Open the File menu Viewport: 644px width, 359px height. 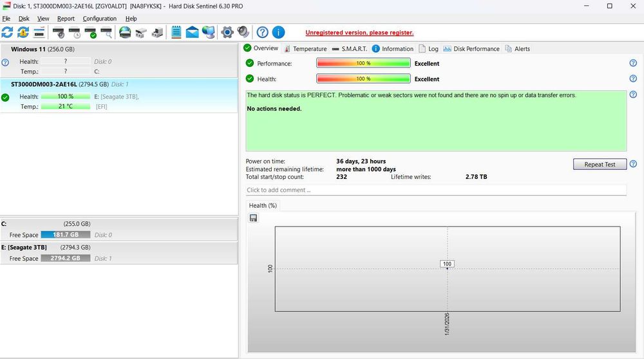6,19
